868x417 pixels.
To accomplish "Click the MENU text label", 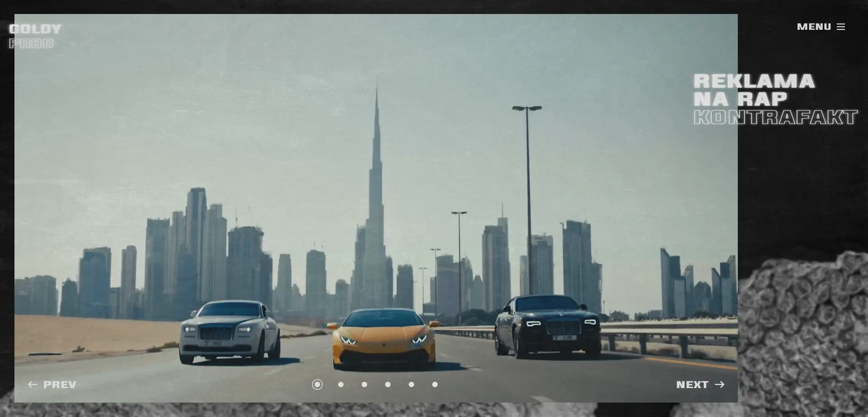I will (x=814, y=27).
